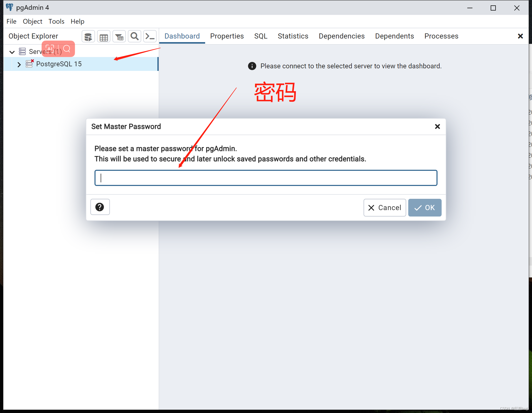Switch to the Statistics tab
The height and width of the screenshot is (413, 532).
tap(293, 36)
